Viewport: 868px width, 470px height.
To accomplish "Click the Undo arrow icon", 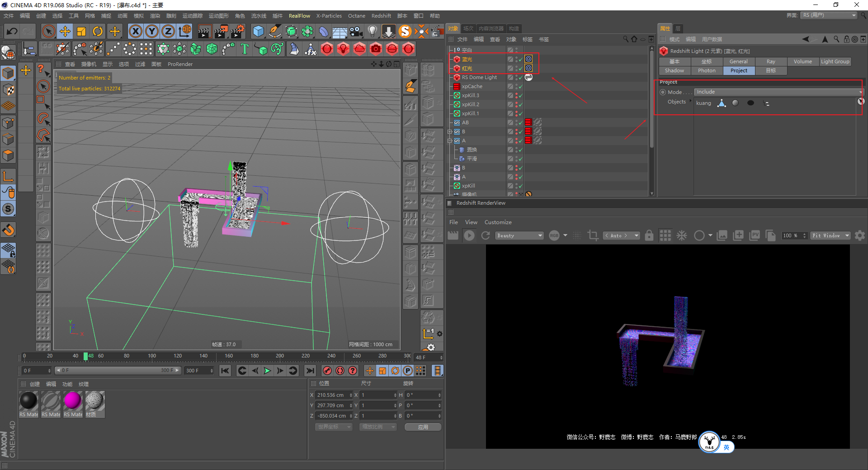I will (12, 31).
